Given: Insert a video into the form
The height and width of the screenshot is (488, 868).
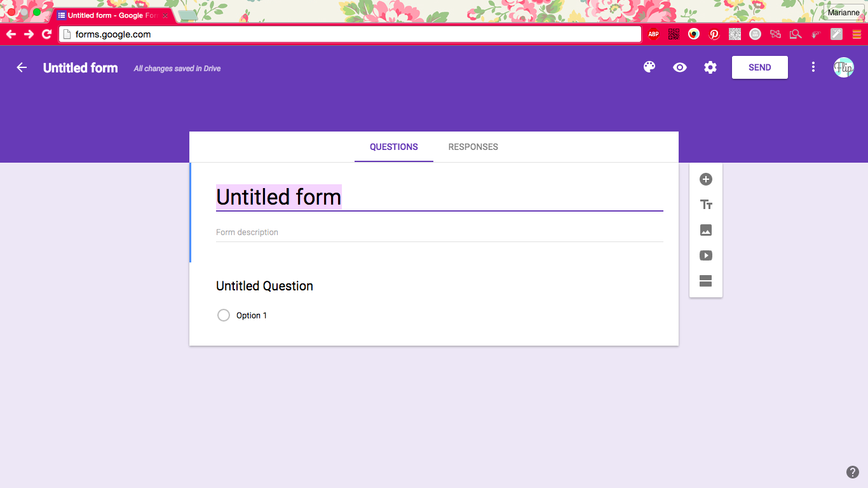Looking at the screenshot, I should click(706, 255).
